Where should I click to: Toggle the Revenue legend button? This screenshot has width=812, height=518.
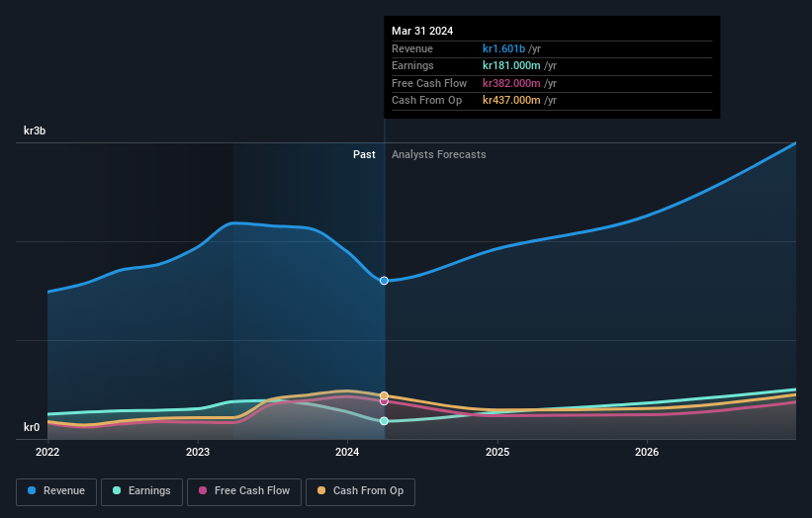(56, 491)
